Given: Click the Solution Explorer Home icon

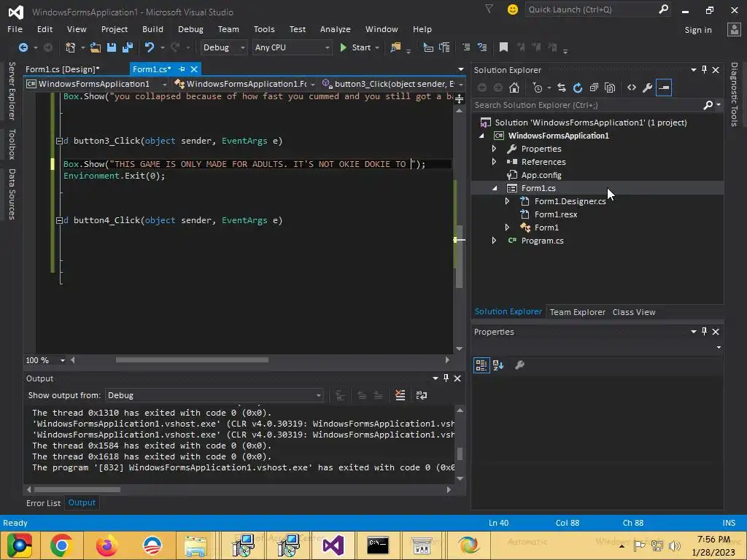Looking at the screenshot, I should click(514, 87).
